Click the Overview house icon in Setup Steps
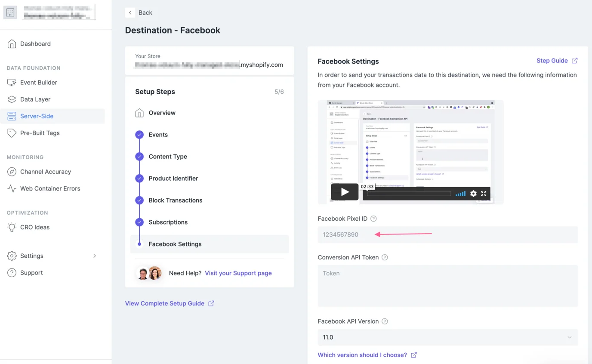 pyautogui.click(x=139, y=113)
